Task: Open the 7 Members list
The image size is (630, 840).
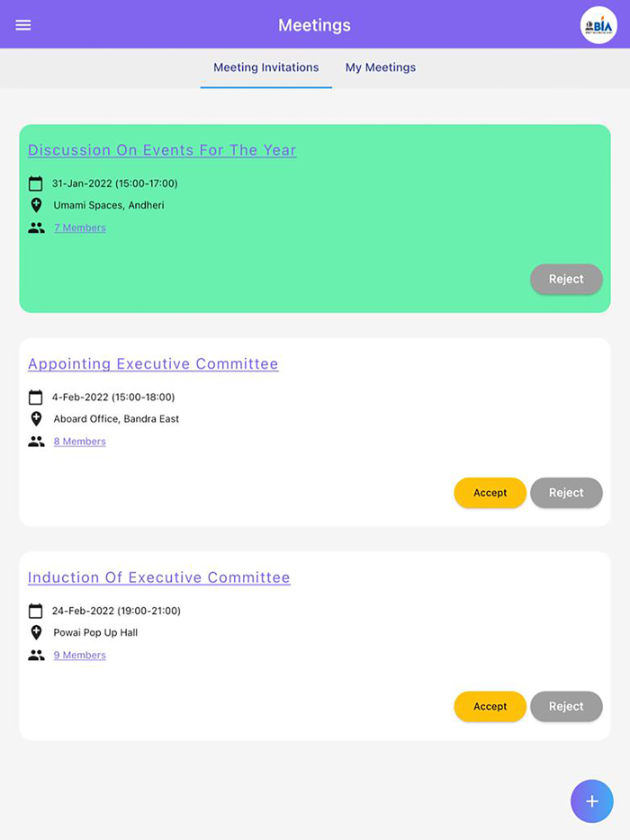Action: point(79,228)
